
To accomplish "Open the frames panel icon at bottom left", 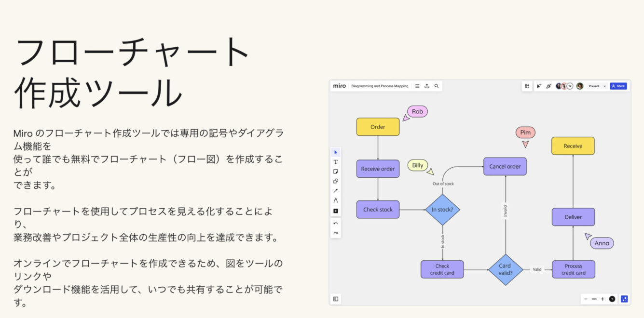I will click(x=336, y=299).
